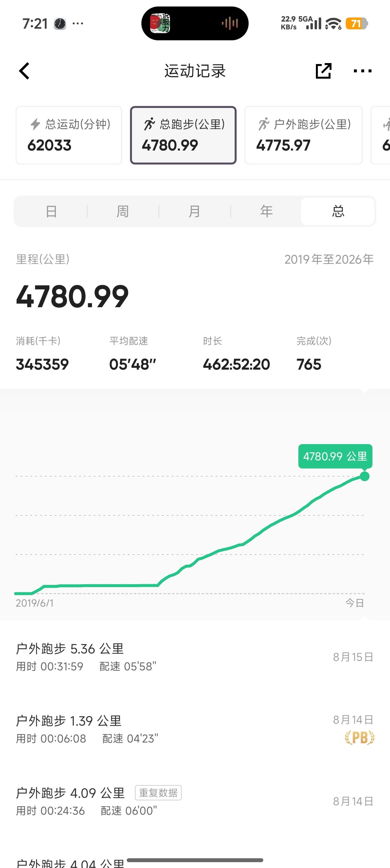Switch to the 总 tab

click(x=338, y=211)
